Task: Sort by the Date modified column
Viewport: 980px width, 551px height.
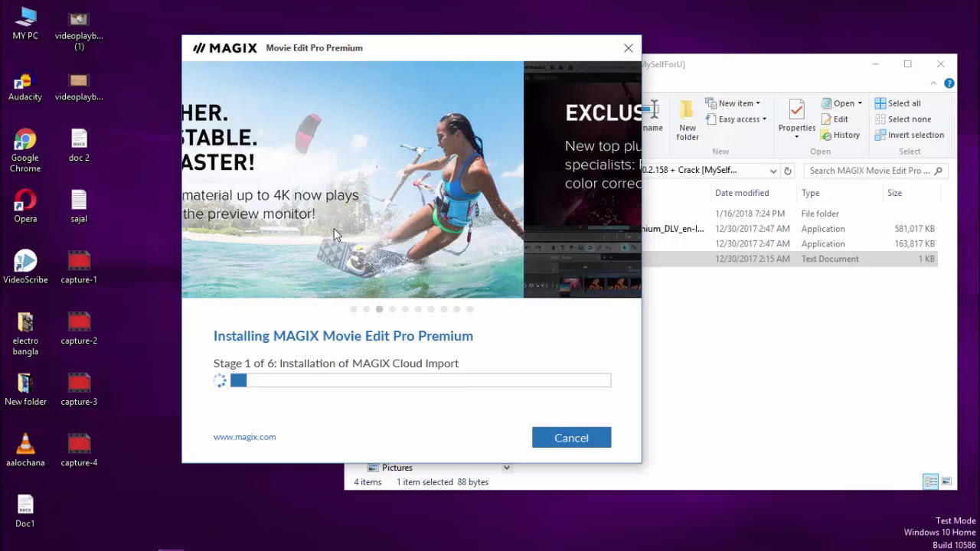Action: point(742,193)
